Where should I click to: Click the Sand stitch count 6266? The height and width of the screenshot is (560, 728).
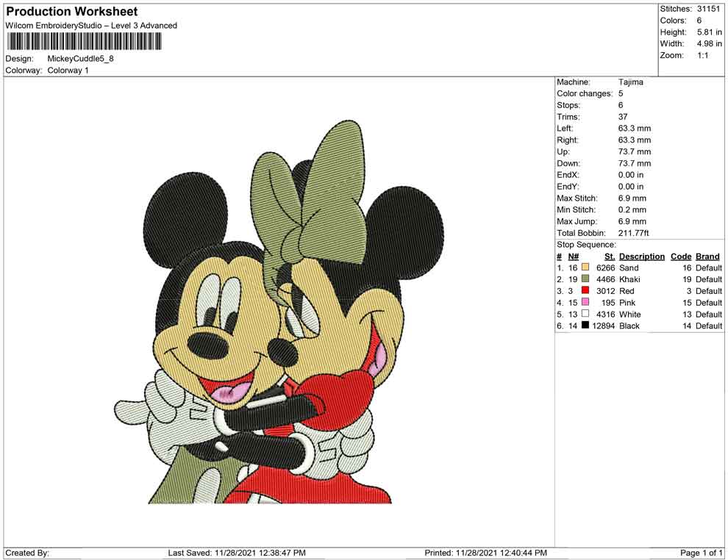click(x=605, y=268)
